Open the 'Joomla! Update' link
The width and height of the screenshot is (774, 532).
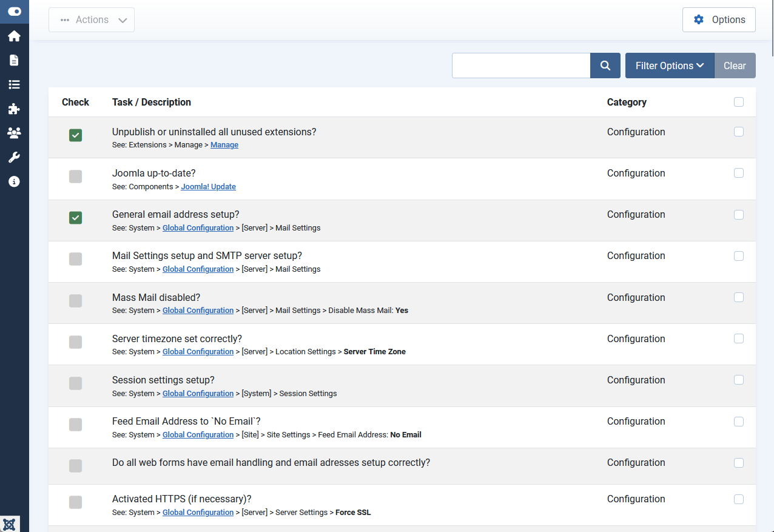click(208, 187)
